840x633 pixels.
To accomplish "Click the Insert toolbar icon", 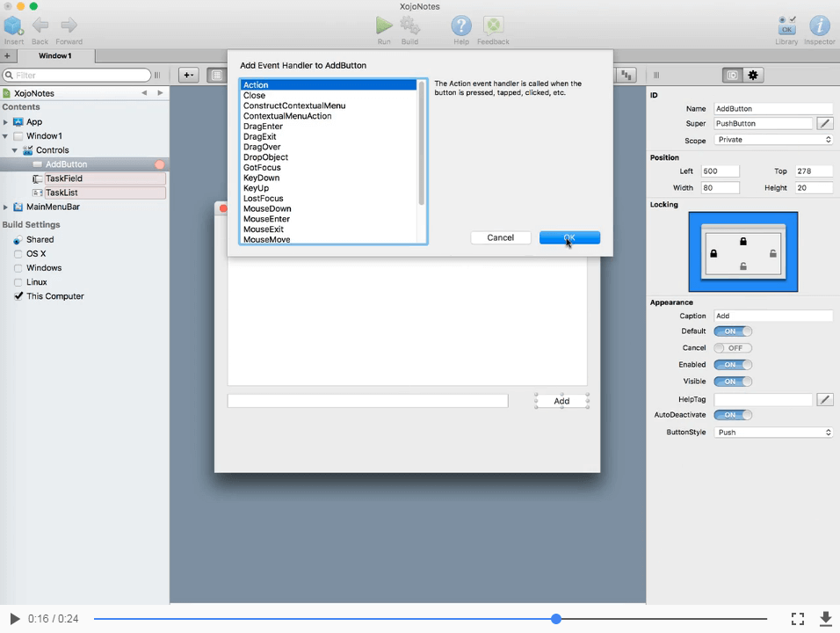I will [x=13, y=25].
